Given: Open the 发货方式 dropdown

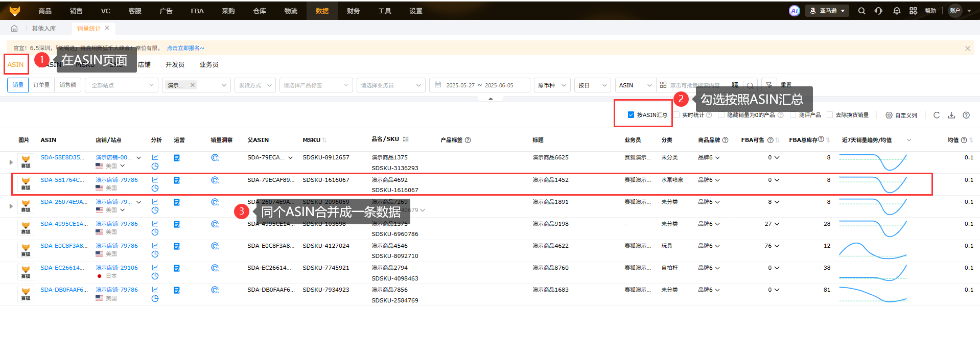Looking at the screenshot, I should click(255, 85).
